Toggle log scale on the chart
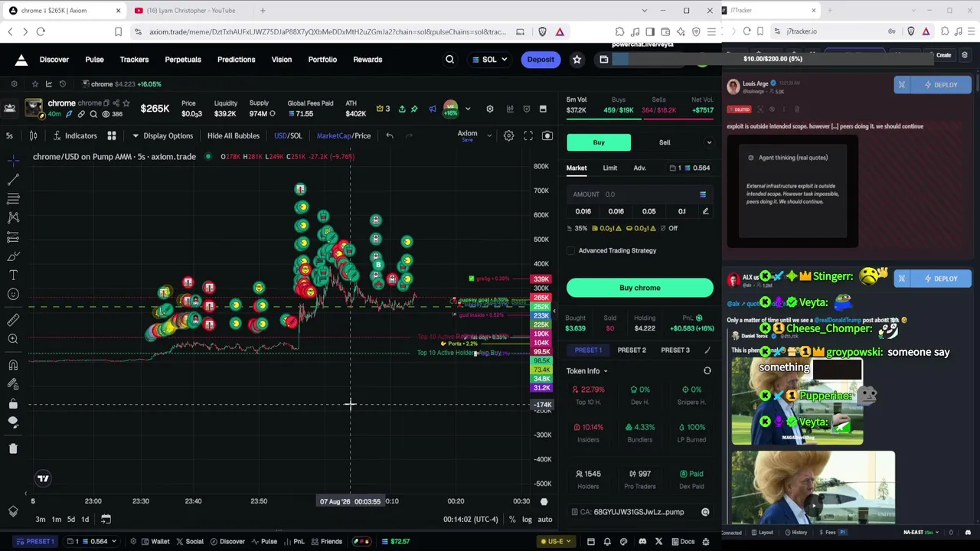 click(527, 520)
